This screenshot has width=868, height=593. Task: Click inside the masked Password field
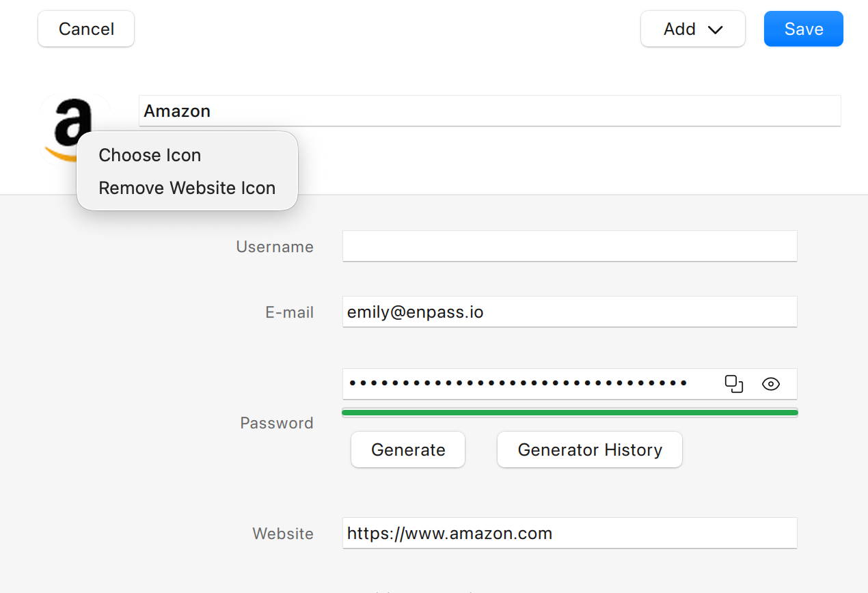click(x=530, y=384)
